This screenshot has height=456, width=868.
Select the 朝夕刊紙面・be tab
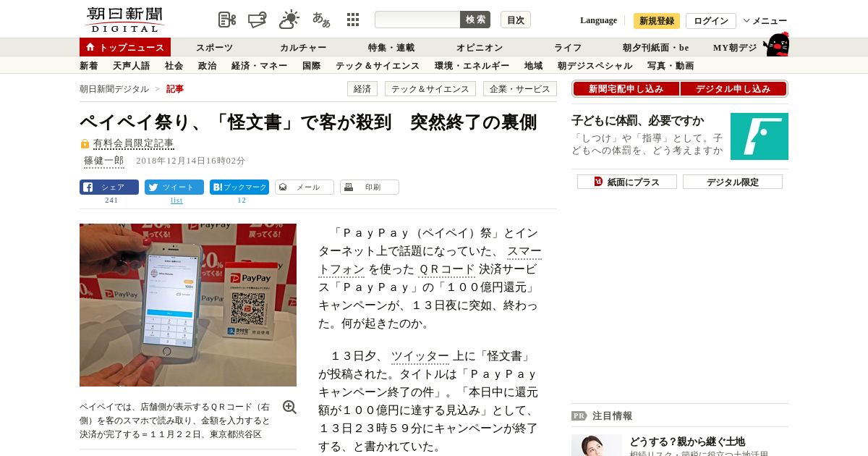pyautogui.click(x=656, y=48)
